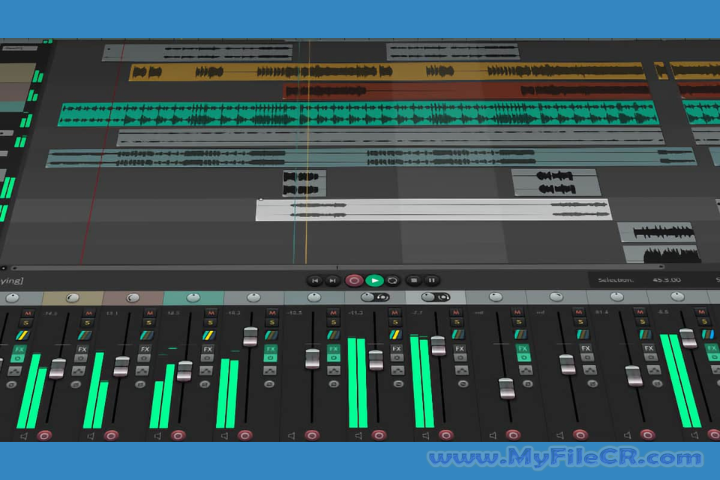This screenshot has width=720, height=480.
Task: Open the blue routing icon on rightmost strip
Action: [x=708, y=334]
